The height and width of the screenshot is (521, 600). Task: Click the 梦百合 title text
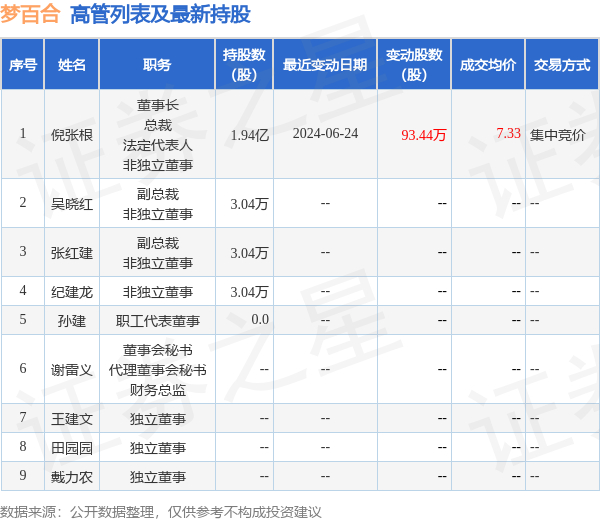click(30, 15)
